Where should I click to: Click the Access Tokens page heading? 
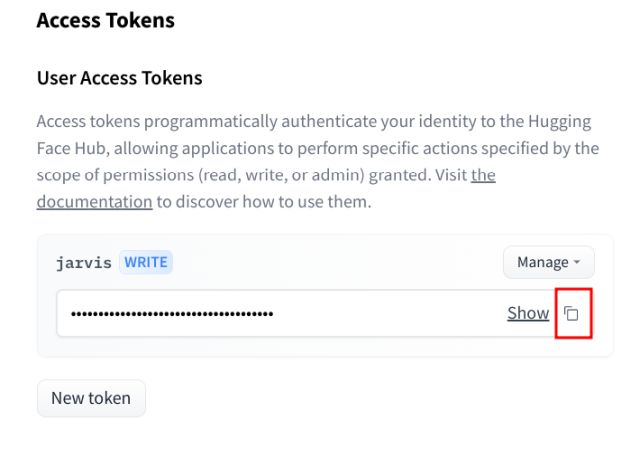coord(105,20)
